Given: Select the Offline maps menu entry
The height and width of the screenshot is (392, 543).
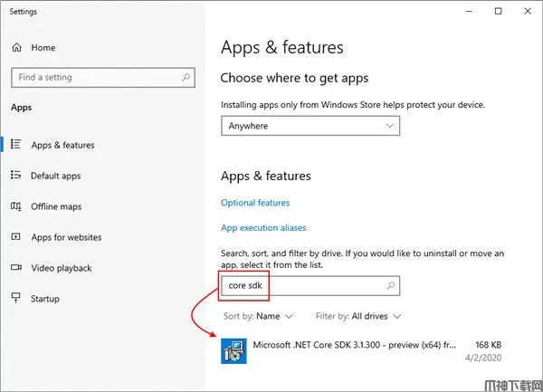Looking at the screenshot, I should 56,206.
